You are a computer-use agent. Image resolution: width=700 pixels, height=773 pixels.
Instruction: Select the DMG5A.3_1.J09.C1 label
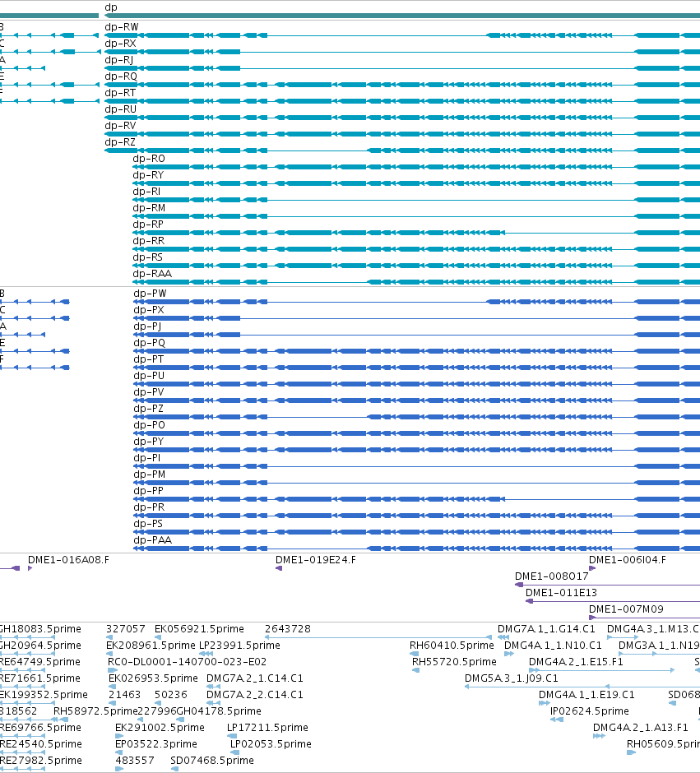(x=511, y=678)
